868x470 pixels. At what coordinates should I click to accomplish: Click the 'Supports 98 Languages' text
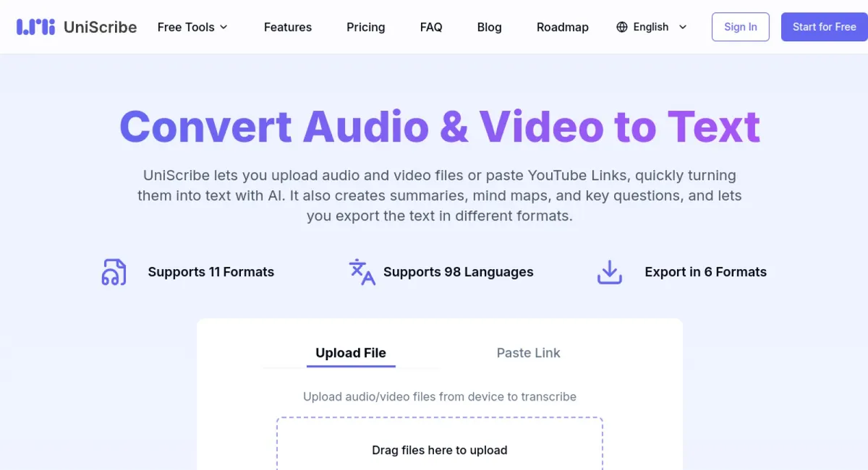(x=459, y=272)
